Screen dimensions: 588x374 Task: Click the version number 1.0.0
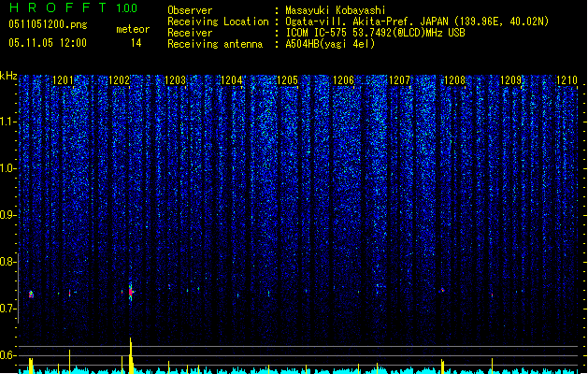point(127,7)
